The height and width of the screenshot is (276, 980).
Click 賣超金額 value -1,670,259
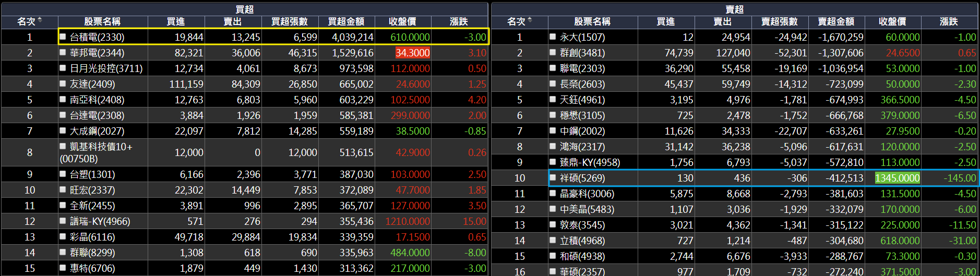(x=841, y=37)
